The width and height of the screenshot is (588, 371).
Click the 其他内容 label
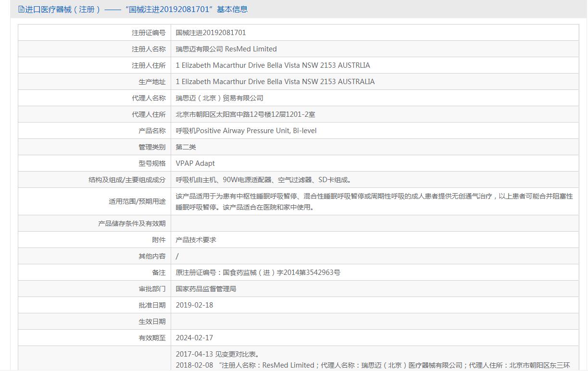click(152, 256)
